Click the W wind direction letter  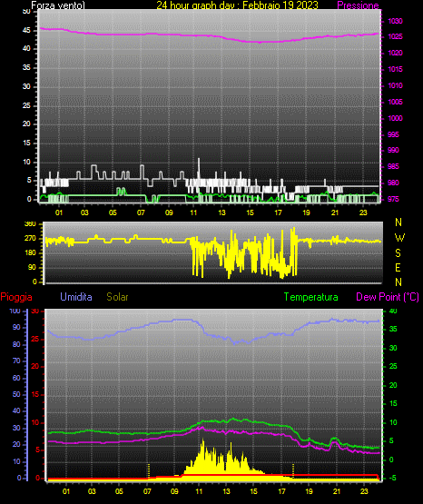(x=399, y=238)
